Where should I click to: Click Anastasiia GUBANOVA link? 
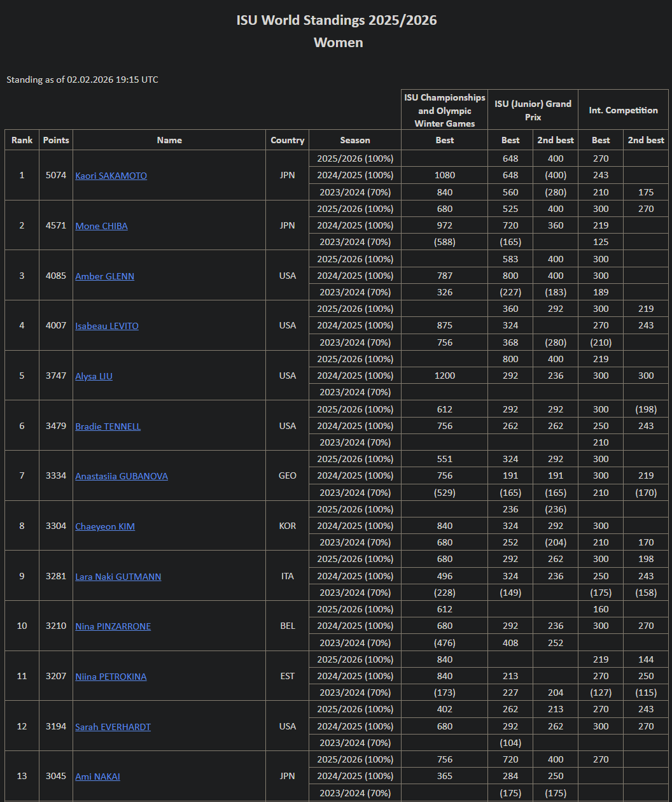(x=122, y=476)
